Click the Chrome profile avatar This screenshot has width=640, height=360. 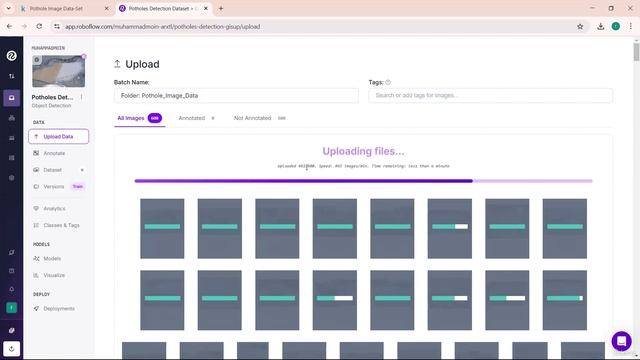pyautogui.click(x=616, y=27)
